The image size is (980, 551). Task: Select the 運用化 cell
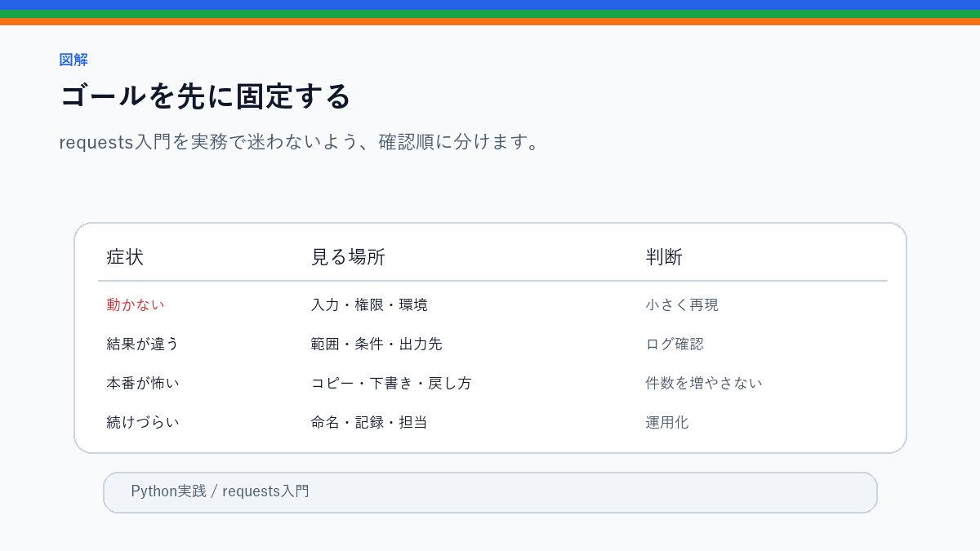667,422
